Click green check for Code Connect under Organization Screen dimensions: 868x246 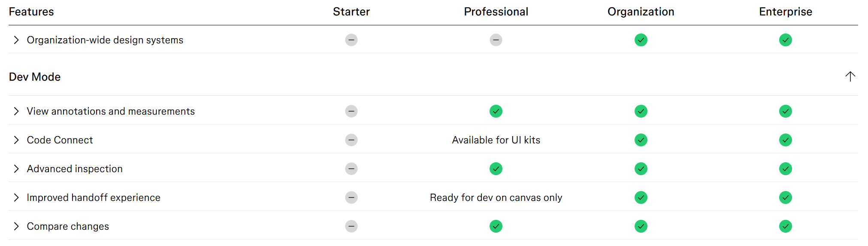coord(641,140)
